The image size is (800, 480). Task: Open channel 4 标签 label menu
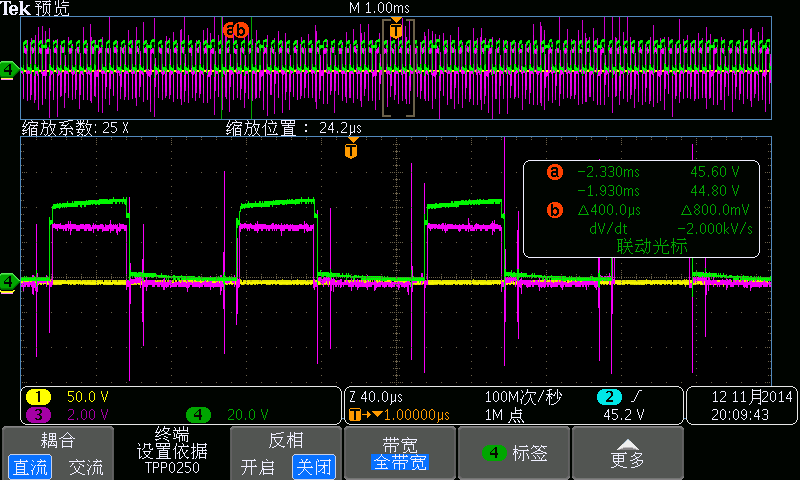click(514, 453)
